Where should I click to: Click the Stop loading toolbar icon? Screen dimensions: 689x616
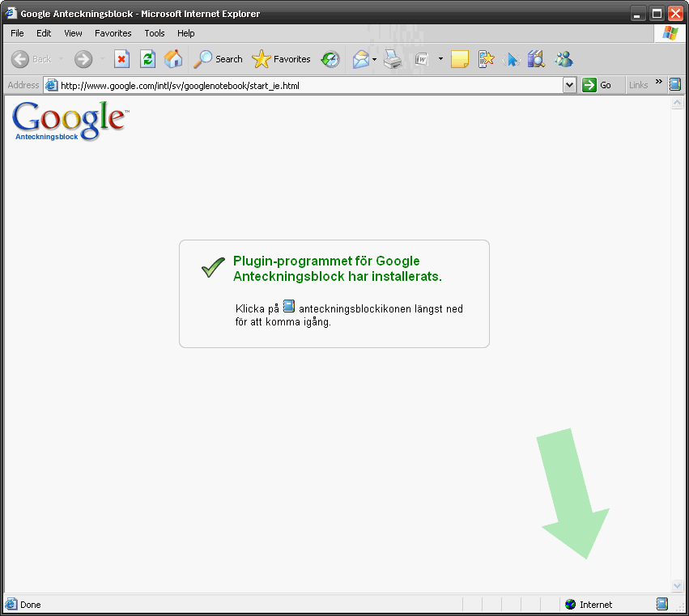(x=121, y=59)
